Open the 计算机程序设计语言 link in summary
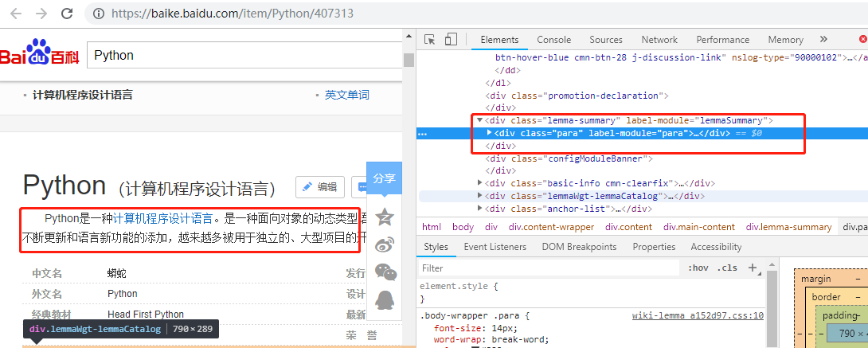868x348 pixels. tap(162, 217)
